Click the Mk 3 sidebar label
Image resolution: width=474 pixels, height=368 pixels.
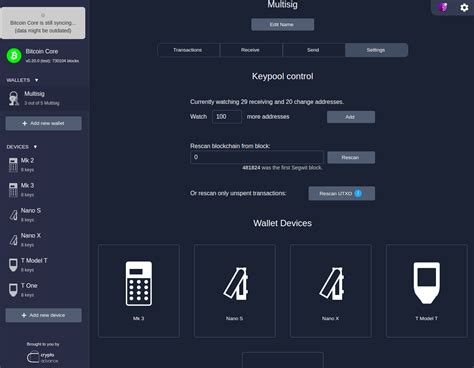27,185
